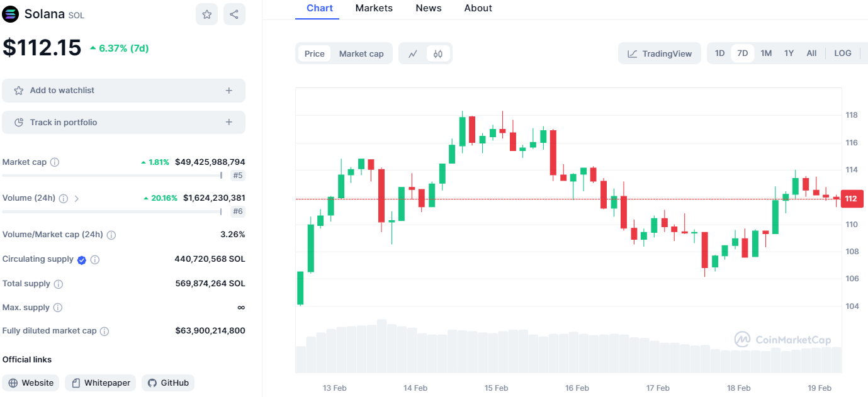Toggle chart to Price view
This screenshot has width=868, height=397.
pyautogui.click(x=314, y=53)
